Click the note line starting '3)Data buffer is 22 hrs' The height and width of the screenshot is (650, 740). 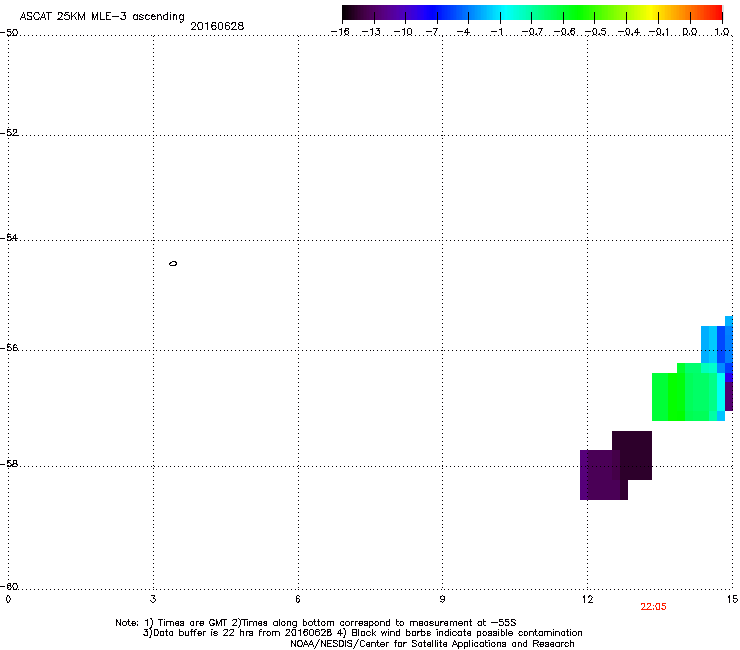pos(362,633)
